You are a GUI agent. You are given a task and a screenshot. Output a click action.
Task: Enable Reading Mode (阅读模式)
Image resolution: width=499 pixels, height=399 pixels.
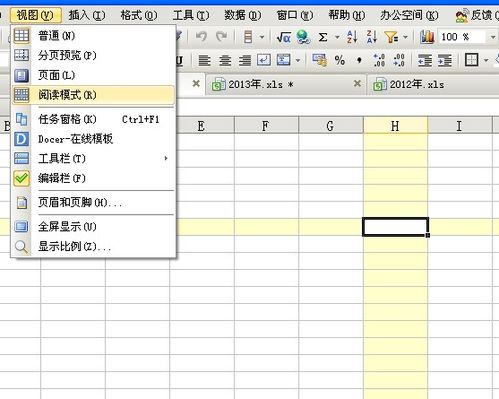93,95
